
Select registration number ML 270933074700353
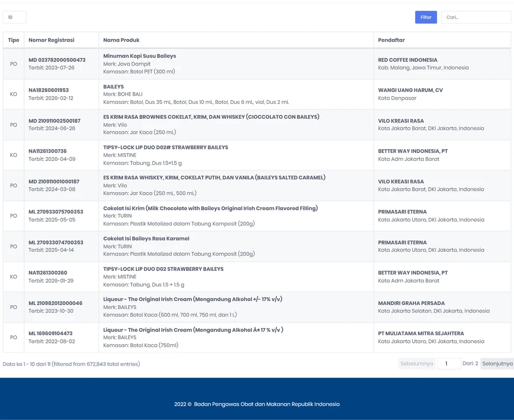click(56, 243)
